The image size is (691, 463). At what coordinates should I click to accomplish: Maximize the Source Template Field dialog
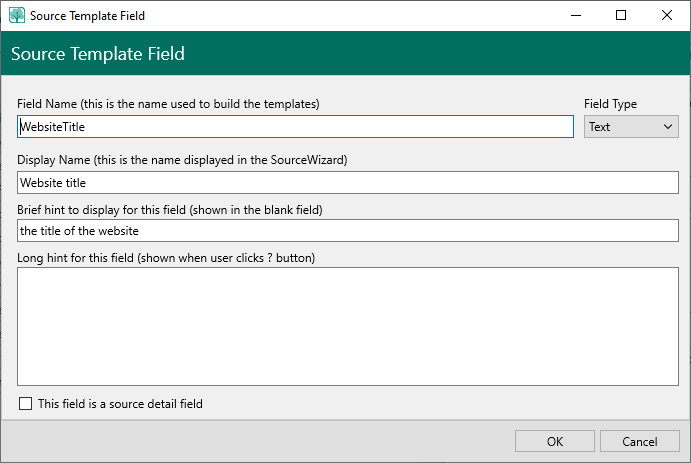[621, 16]
